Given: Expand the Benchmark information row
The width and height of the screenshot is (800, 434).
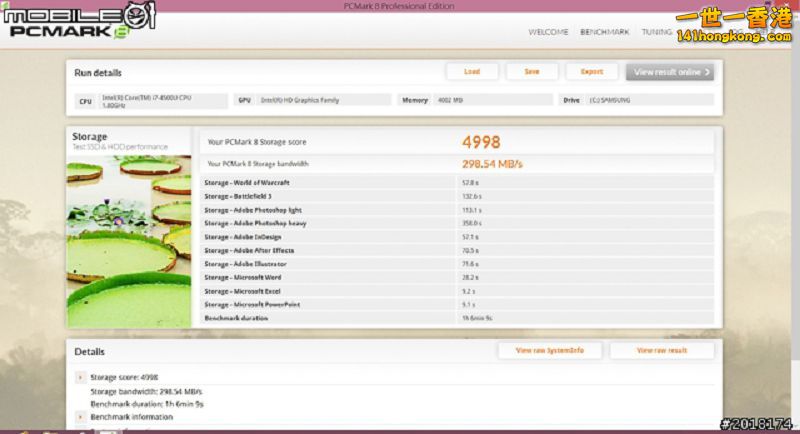Looking at the screenshot, I should (80, 417).
